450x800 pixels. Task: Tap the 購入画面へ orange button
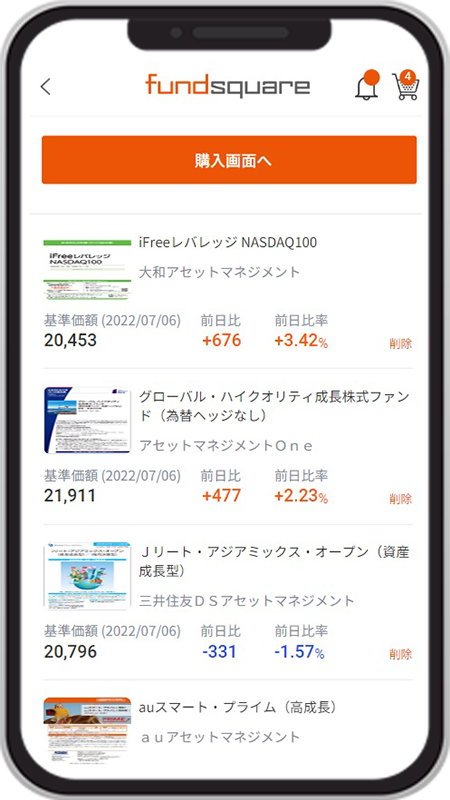coord(229,160)
